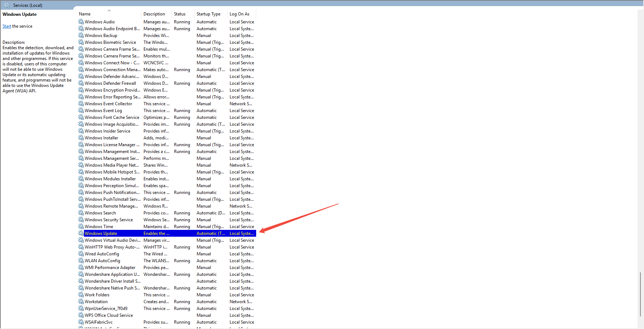The width and height of the screenshot is (644, 329).
Task: Select the WPS Office Cloud Service entry
Action: (x=108, y=315)
